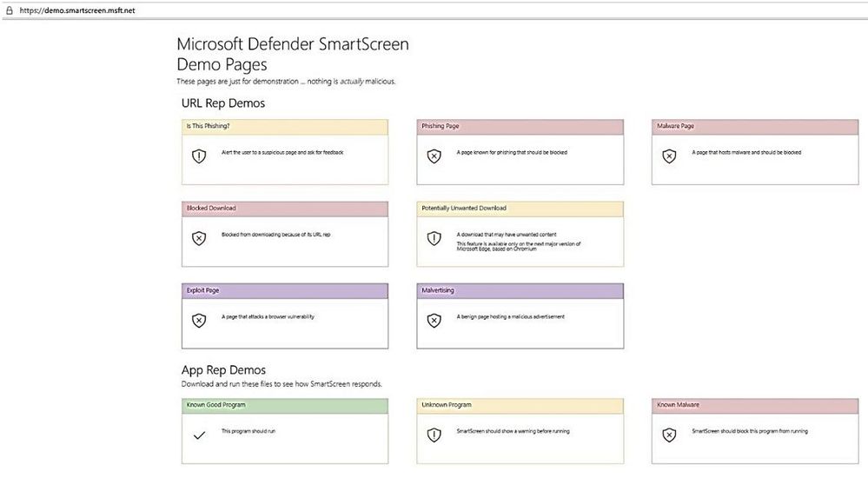Click 'Microsoft Defender SmartScreen Demo Pages' title
This screenshot has width=868, height=485.
(x=293, y=54)
